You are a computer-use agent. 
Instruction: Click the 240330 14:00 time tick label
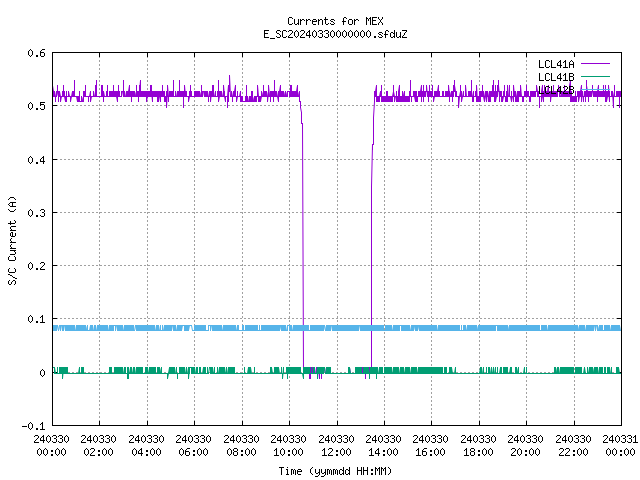[383, 446]
